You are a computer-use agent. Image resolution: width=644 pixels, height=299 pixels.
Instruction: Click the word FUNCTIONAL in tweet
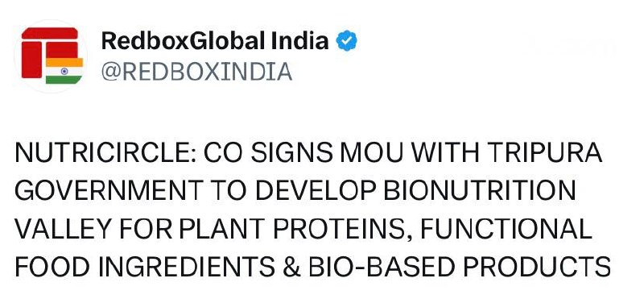point(506,229)
